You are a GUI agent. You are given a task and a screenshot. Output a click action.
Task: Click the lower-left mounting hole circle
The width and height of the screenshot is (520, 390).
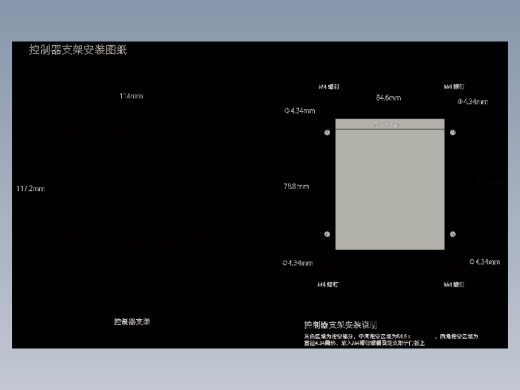point(327,234)
